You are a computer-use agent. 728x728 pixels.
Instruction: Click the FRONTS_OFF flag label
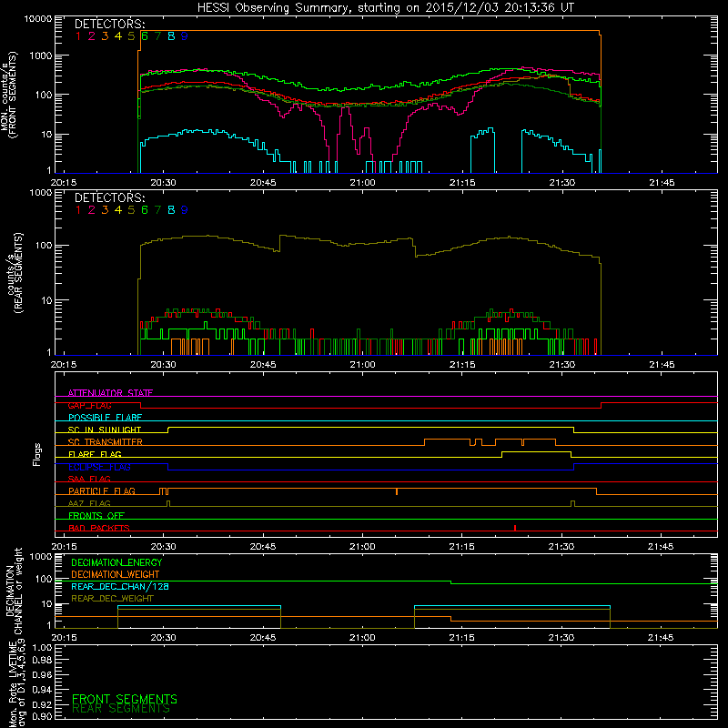(x=96, y=516)
